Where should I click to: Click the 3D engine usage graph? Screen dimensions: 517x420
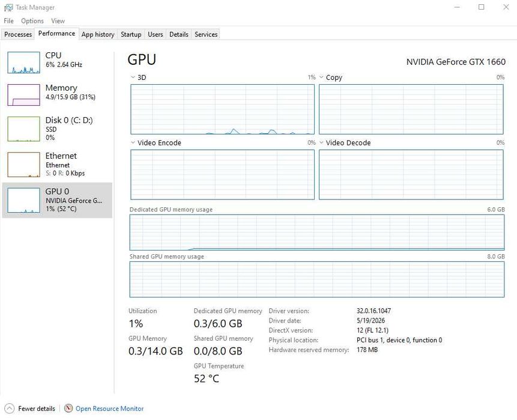click(223, 109)
